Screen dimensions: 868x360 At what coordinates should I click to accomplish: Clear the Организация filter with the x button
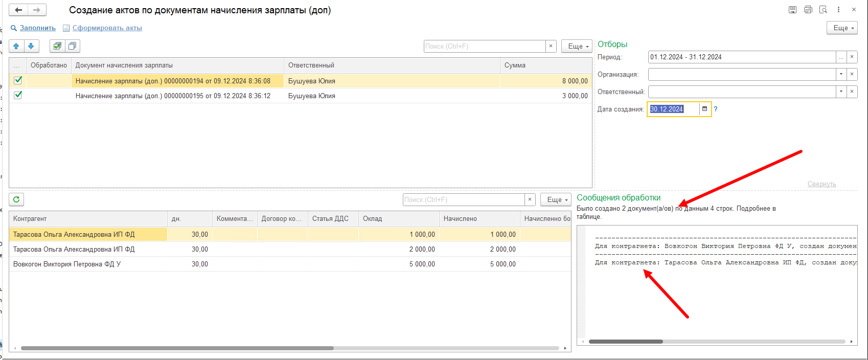(x=852, y=74)
